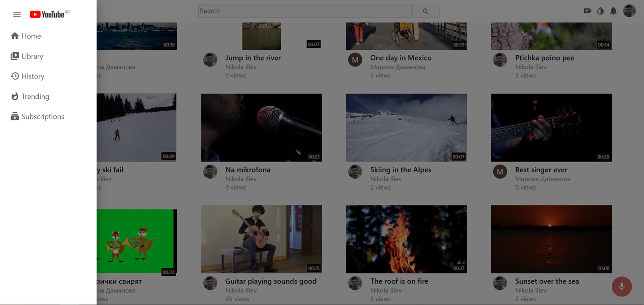Click the avatar beside Guitar playing sounds good

pos(210,283)
